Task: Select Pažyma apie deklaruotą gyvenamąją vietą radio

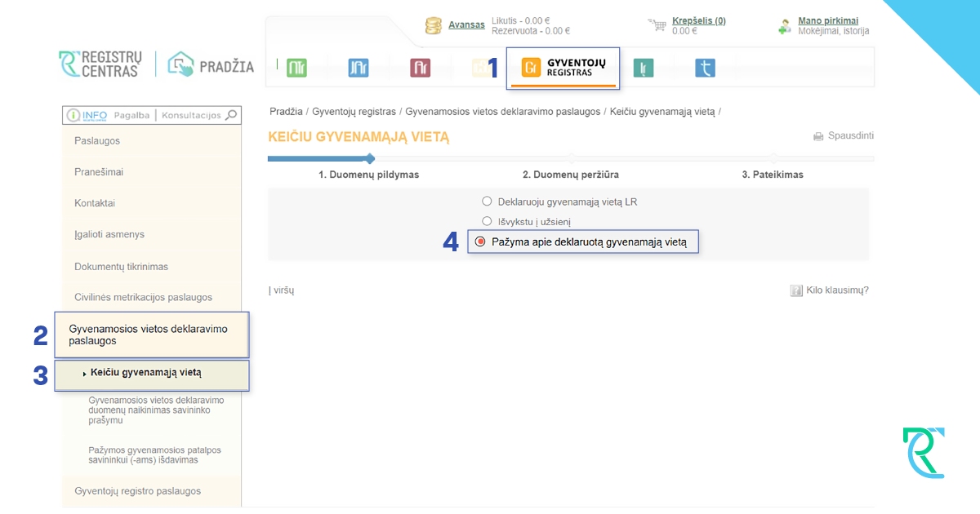Action: [480, 241]
